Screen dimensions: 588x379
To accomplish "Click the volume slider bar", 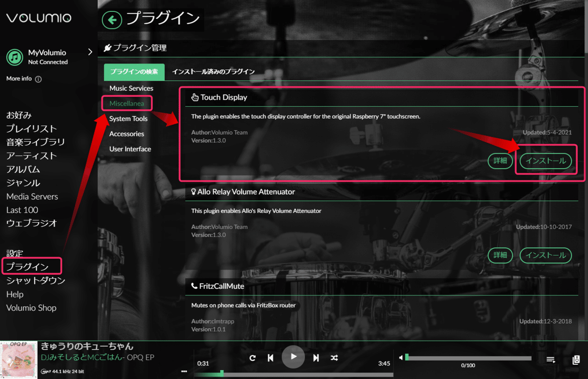I will click(468, 358).
